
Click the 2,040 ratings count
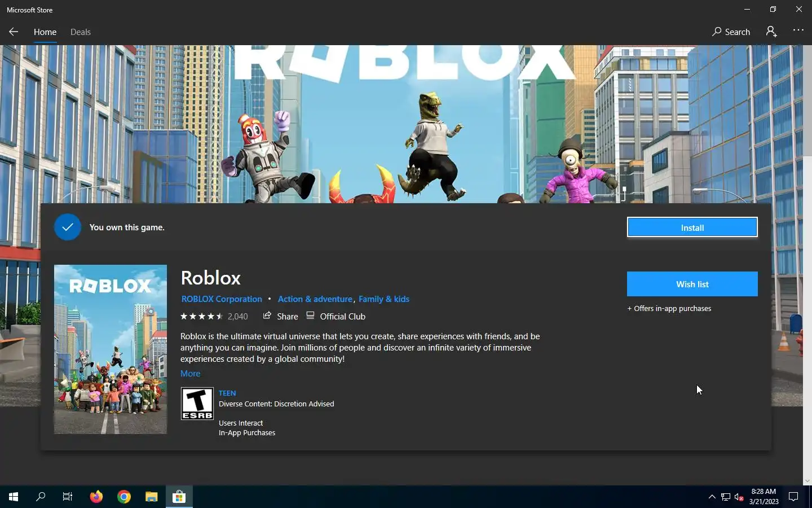coord(237,317)
